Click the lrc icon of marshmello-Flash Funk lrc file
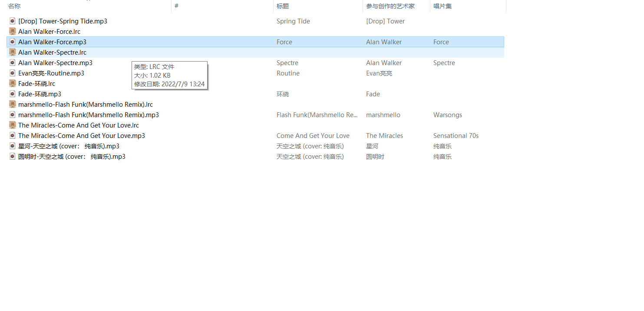 pos(13,104)
